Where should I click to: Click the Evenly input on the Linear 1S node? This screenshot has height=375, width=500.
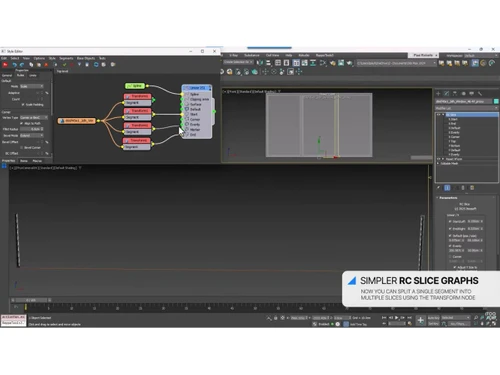(182, 124)
